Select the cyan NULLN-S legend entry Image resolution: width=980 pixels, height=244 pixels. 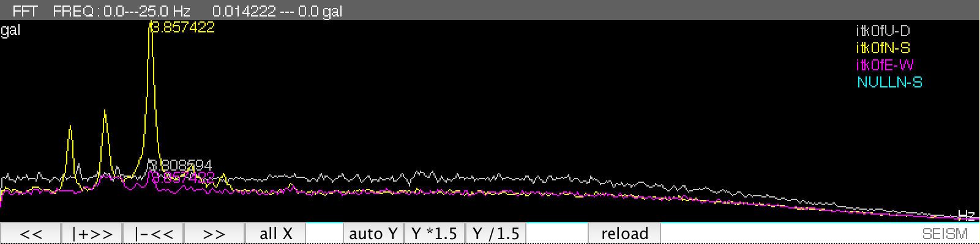[889, 82]
